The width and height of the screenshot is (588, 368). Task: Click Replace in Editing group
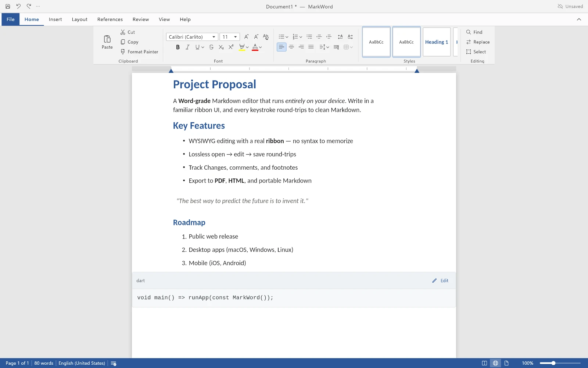point(478,42)
